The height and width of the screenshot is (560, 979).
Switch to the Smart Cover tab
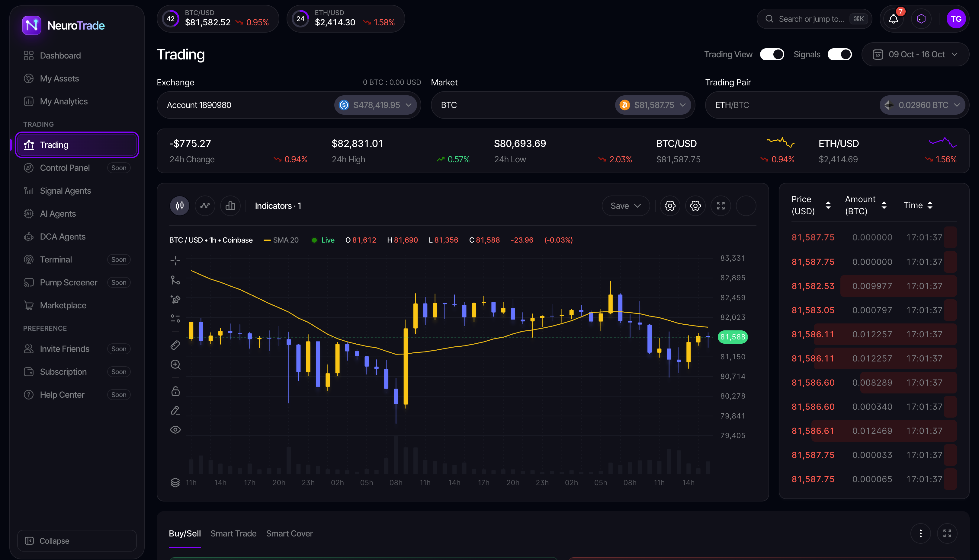(x=289, y=533)
